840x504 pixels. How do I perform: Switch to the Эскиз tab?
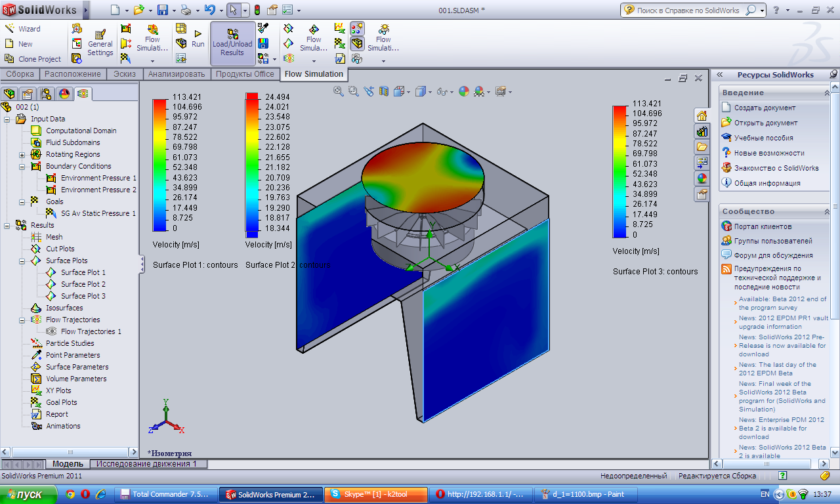click(x=124, y=74)
